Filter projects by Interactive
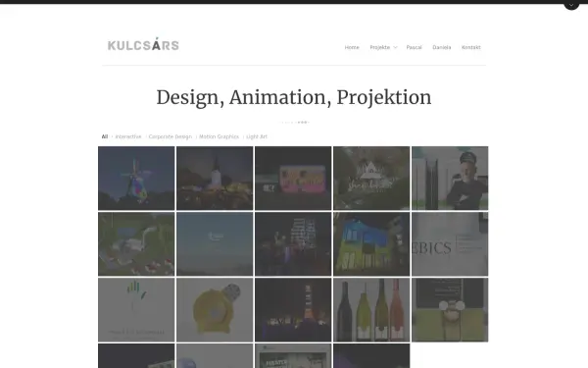 128,136
